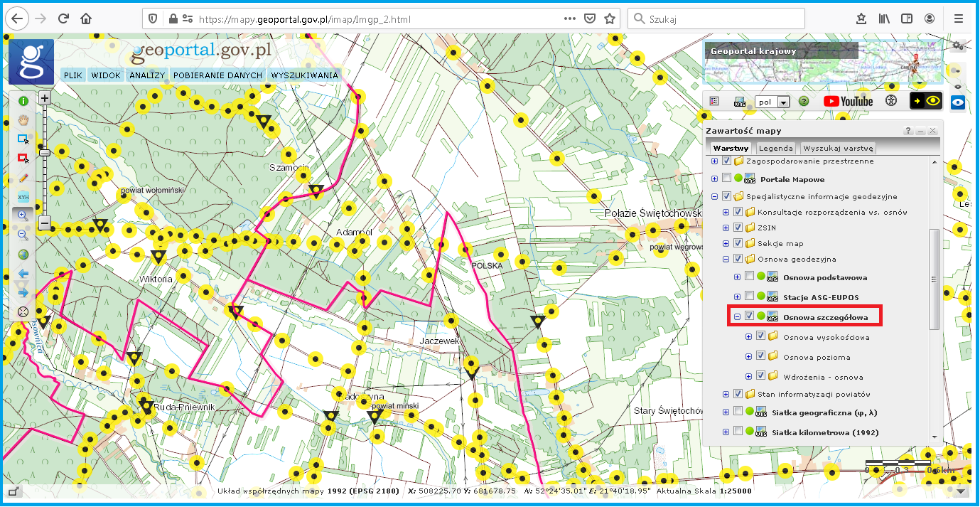Select the magnifier zoom-in tool

[23, 215]
